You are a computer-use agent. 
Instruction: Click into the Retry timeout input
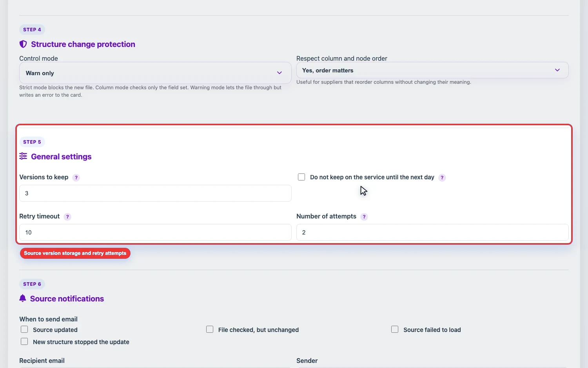[x=155, y=232]
